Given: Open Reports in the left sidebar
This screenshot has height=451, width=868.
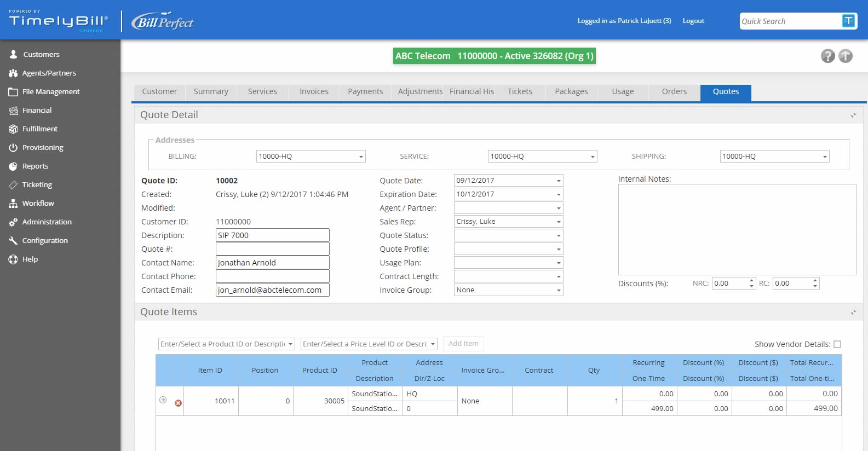Looking at the screenshot, I should [x=35, y=166].
